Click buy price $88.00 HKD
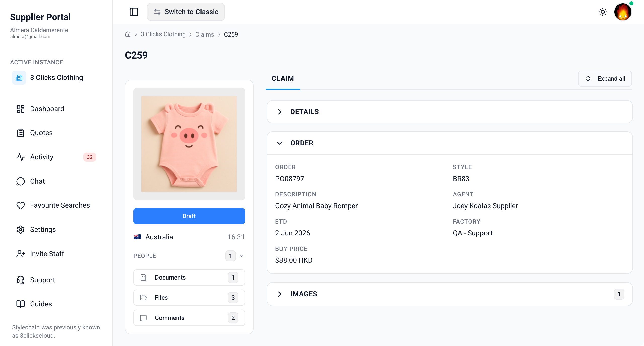The height and width of the screenshot is (346, 644). point(294,260)
